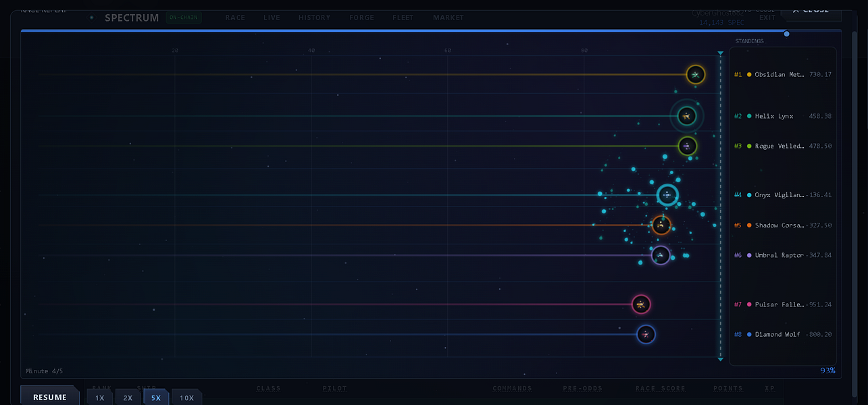Click Diamond Wolf name in standings
This screenshot has width=868, height=405.
point(777,334)
